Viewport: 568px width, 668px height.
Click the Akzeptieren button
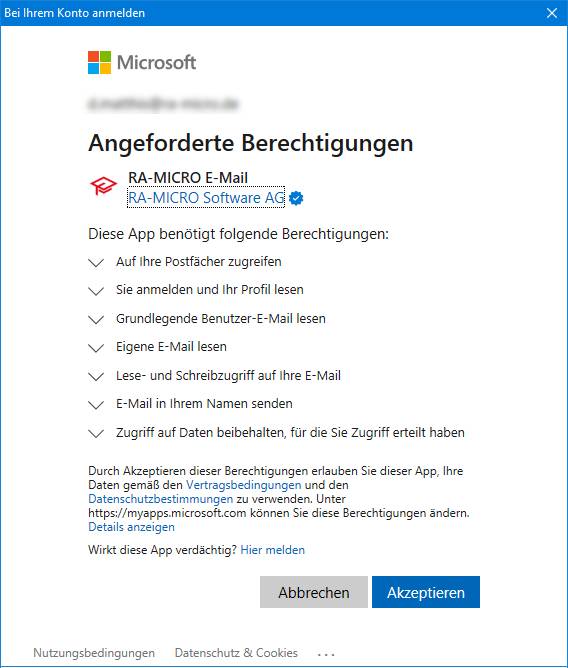coord(426,592)
